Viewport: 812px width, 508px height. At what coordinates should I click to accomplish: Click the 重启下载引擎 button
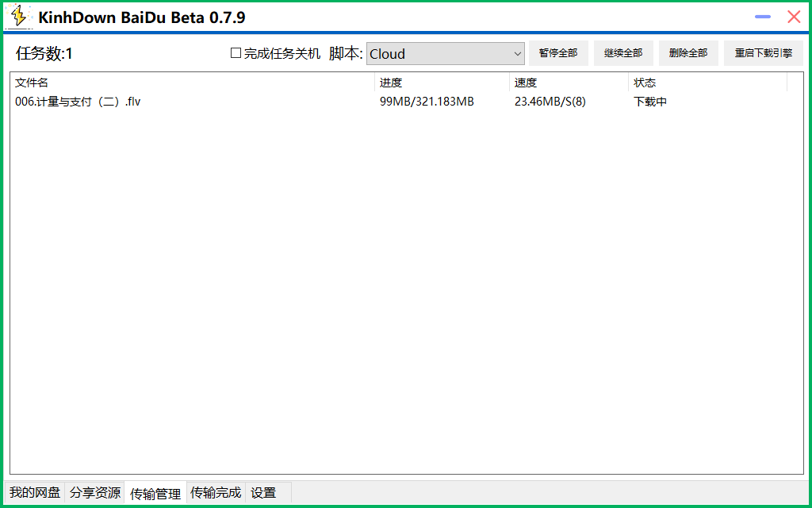(763, 53)
